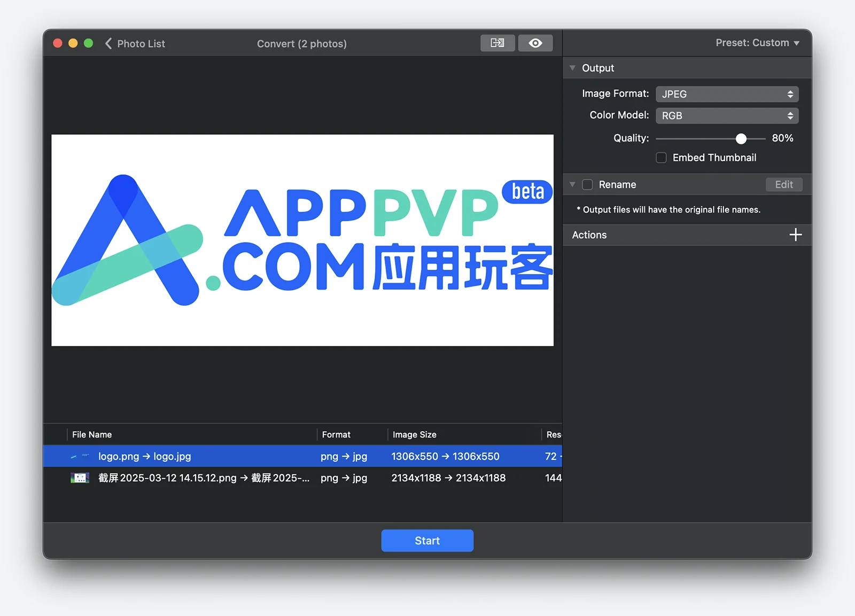Screen dimensions: 855x616
Task: Click the Quality slider handle
Action: tap(741, 138)
